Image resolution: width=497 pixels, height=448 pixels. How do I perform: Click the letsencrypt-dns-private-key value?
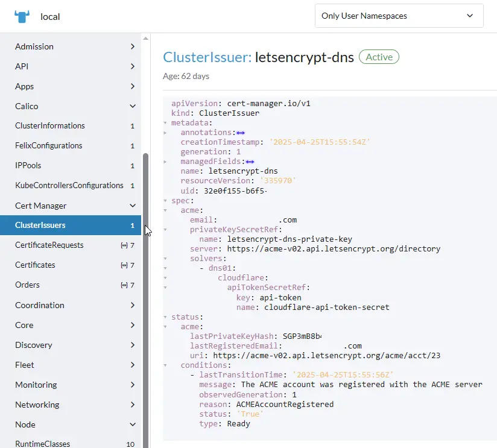290,239
